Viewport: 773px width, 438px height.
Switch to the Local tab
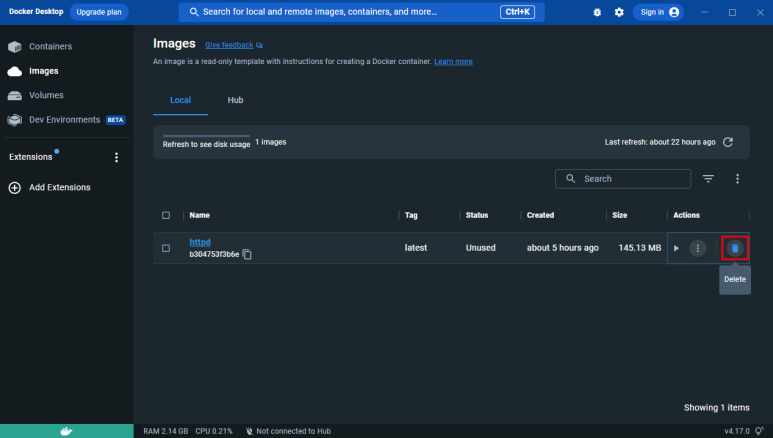pyautogui.click(x=180, y=100)
